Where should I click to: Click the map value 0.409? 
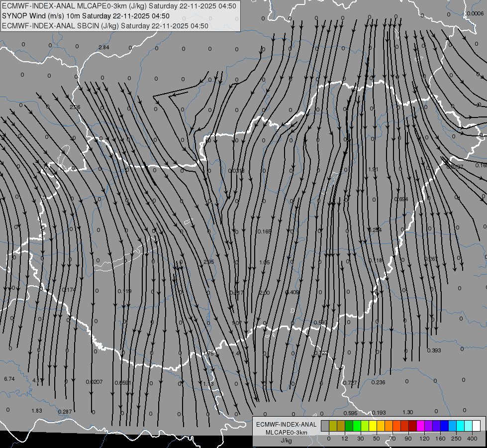pyautogui.click(x=292, y=292)
